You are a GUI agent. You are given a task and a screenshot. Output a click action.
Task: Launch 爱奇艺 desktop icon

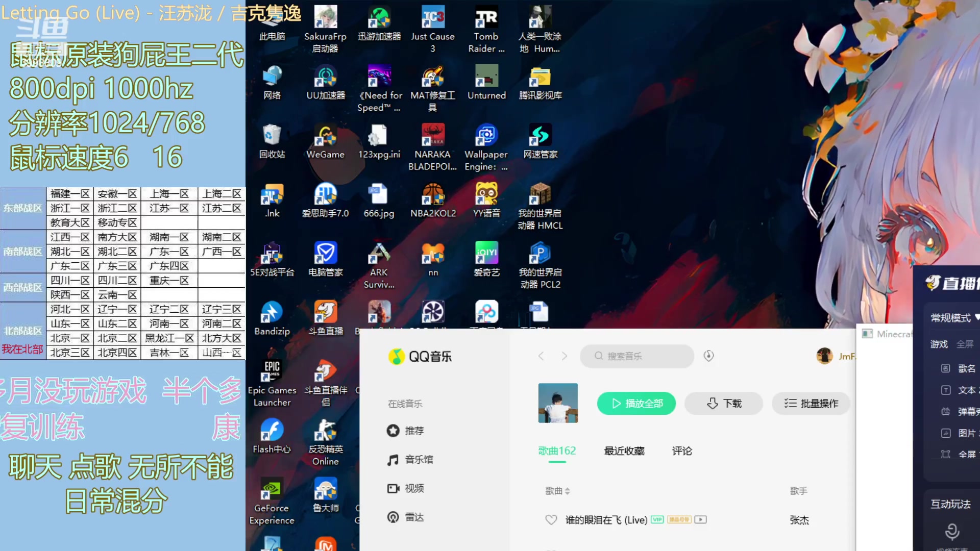(x=486, y=259)
